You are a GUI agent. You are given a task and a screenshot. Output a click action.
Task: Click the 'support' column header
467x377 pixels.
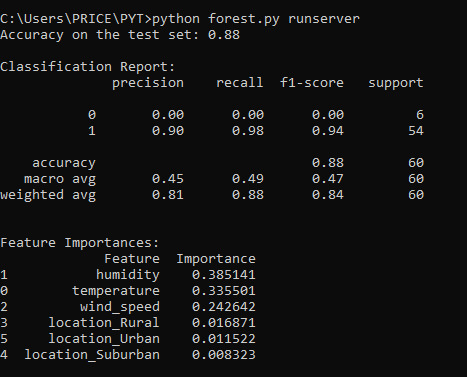pos(396,83)
